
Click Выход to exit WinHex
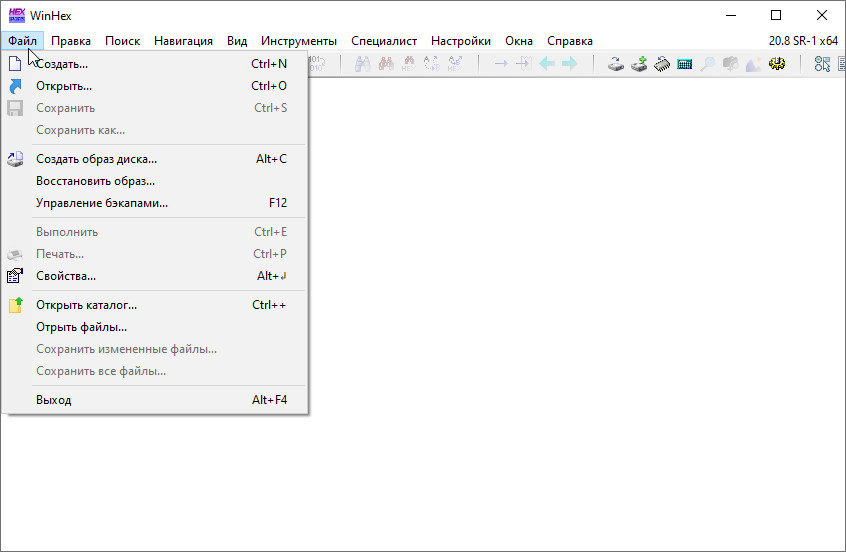pyautogui.click(x=155, y=400)
